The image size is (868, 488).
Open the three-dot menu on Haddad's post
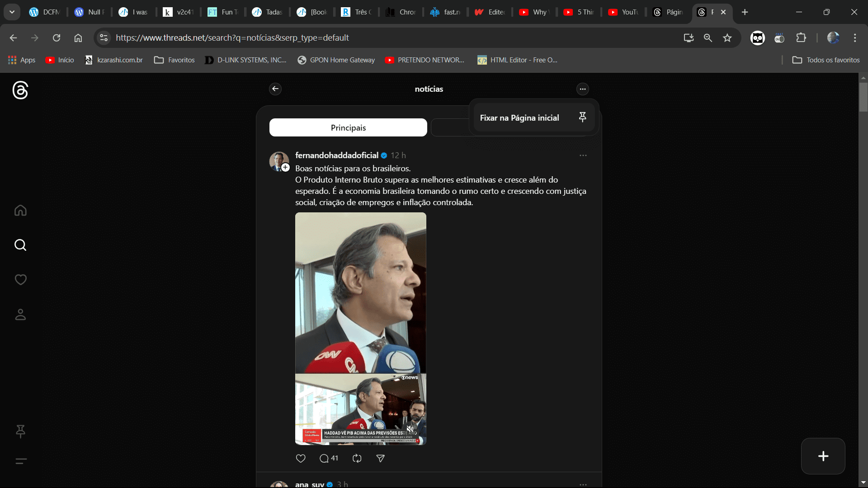[x=583, y=155]
